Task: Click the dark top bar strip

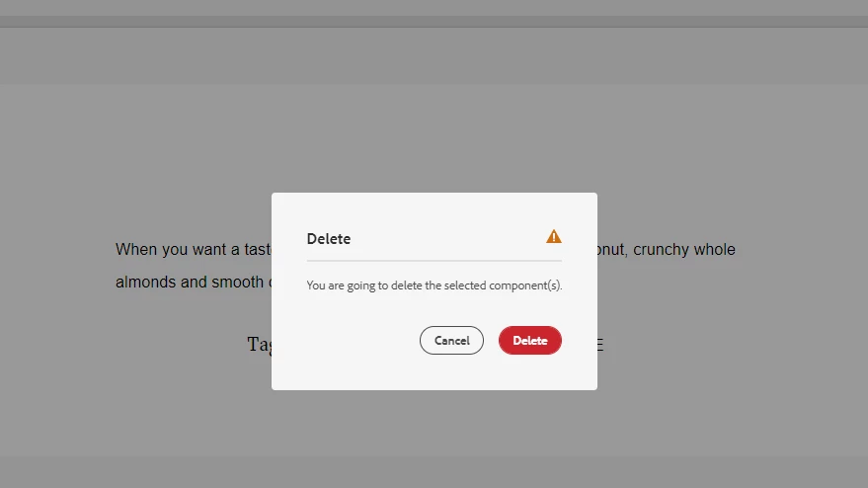Action: point(434,21)
